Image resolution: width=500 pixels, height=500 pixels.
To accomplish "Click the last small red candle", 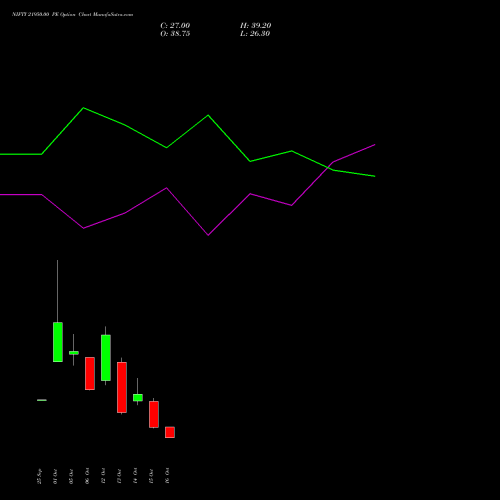I will [x=170, y=432].
